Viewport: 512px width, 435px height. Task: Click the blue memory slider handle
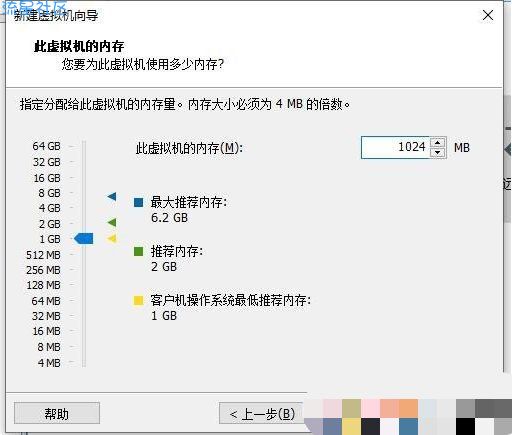[83, 239]
